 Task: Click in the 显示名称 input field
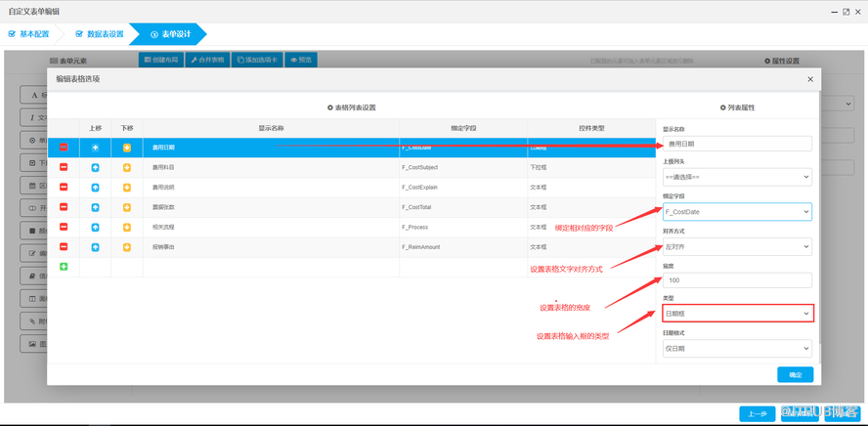(x=737, y=144)
